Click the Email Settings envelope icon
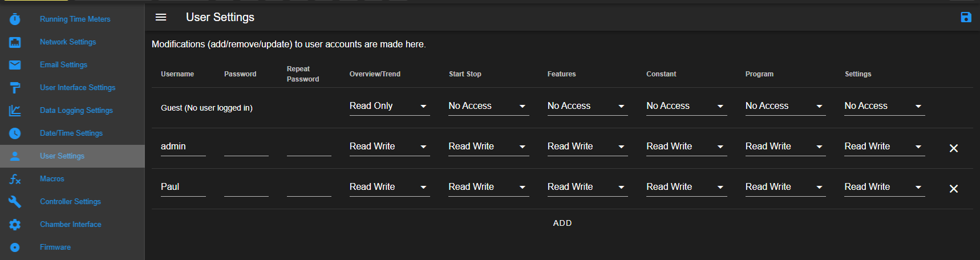This screenshot has width=980, height=260. (x=15, y=65)
